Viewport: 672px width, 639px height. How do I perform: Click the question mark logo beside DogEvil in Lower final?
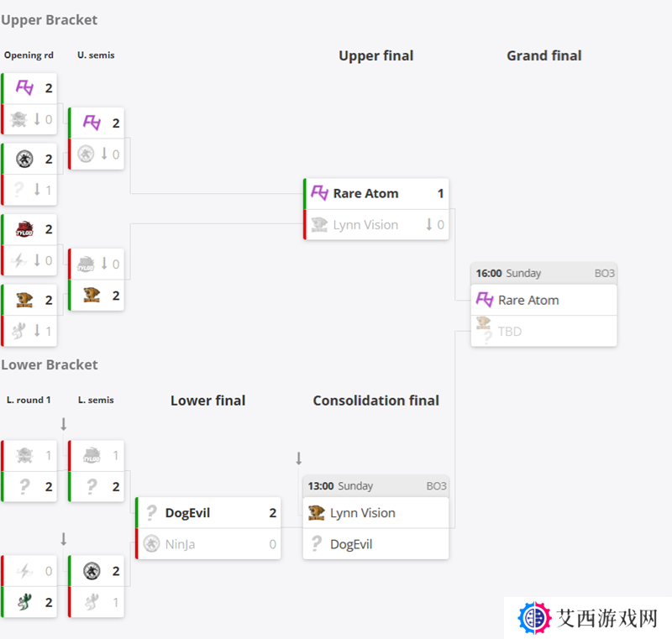tap(151, 513)
